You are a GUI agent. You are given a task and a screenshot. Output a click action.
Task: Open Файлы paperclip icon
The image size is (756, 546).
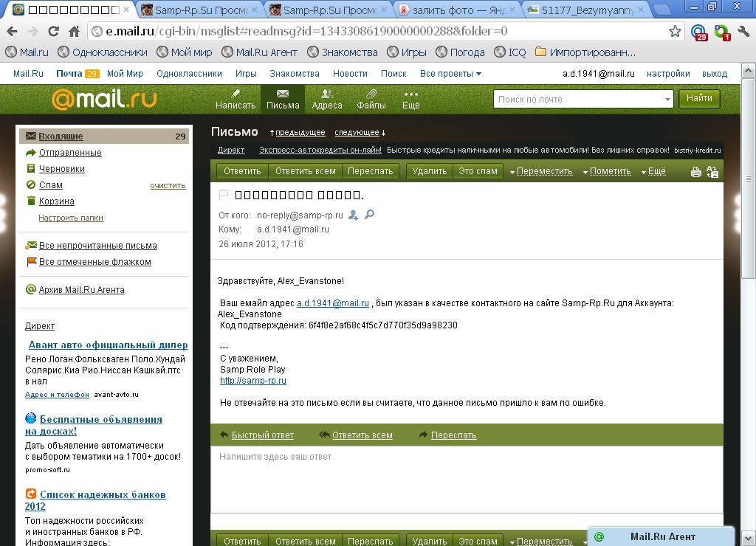[371, 100]
